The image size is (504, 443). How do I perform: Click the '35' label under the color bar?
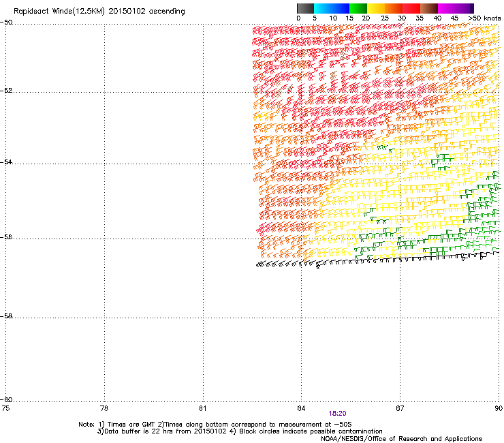420,18
